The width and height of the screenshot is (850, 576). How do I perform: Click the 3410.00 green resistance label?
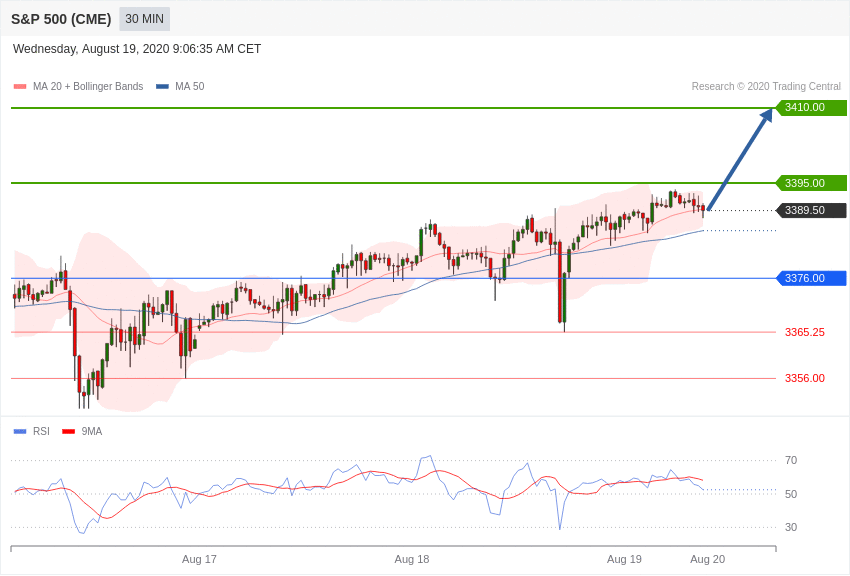point(812,107)
